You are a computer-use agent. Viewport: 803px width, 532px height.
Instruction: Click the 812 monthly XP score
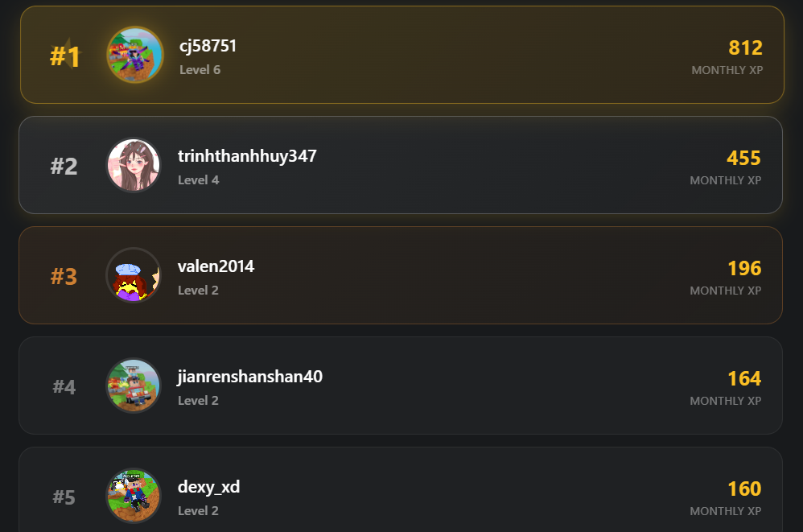tap(746, 47)
